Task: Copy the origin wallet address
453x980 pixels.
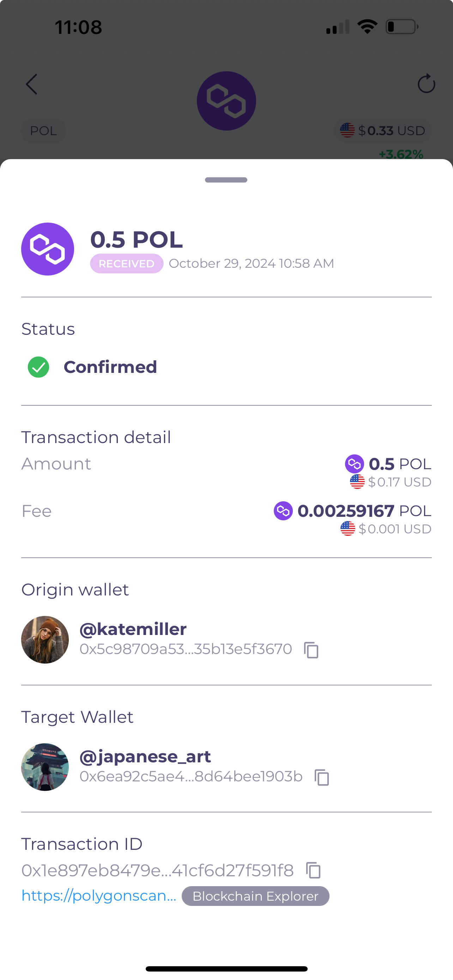Action: click(x=311, y=650)
